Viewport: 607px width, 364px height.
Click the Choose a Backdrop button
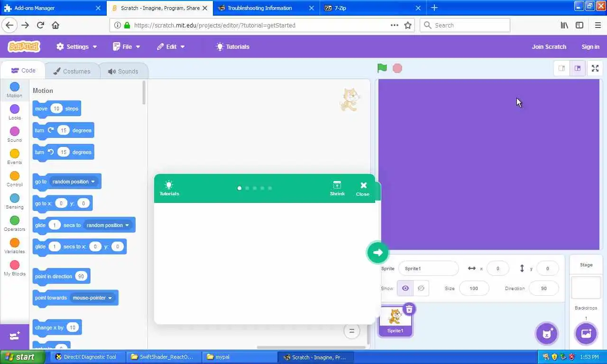pos(586,333)
